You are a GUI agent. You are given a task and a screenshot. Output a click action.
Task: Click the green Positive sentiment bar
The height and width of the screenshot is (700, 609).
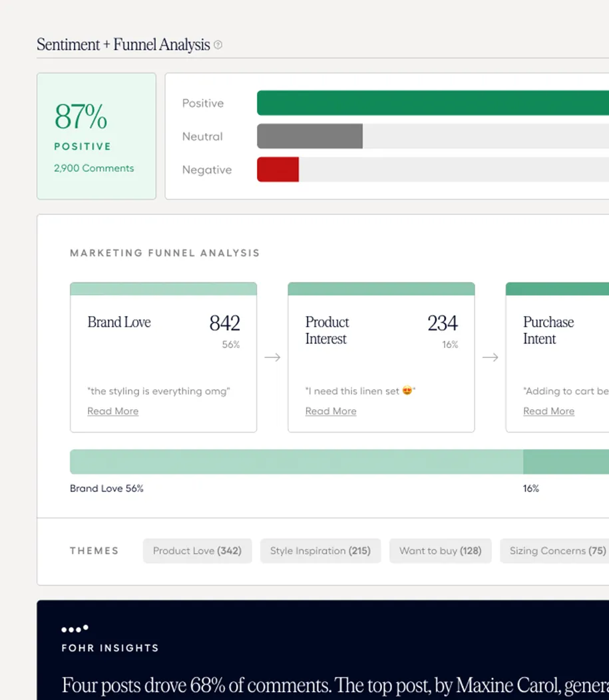click(433, 102)
